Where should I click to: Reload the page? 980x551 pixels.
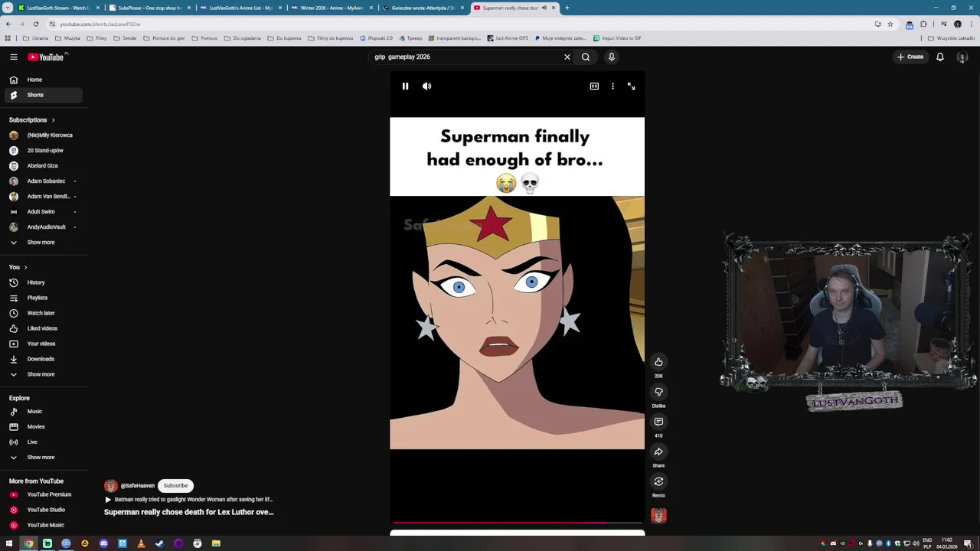[35, 24]
